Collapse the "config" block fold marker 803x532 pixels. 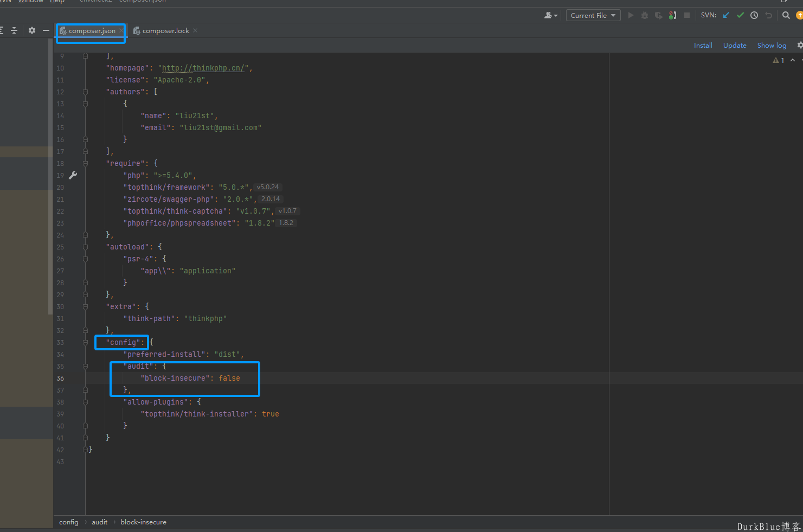click(x=85, y=342)
